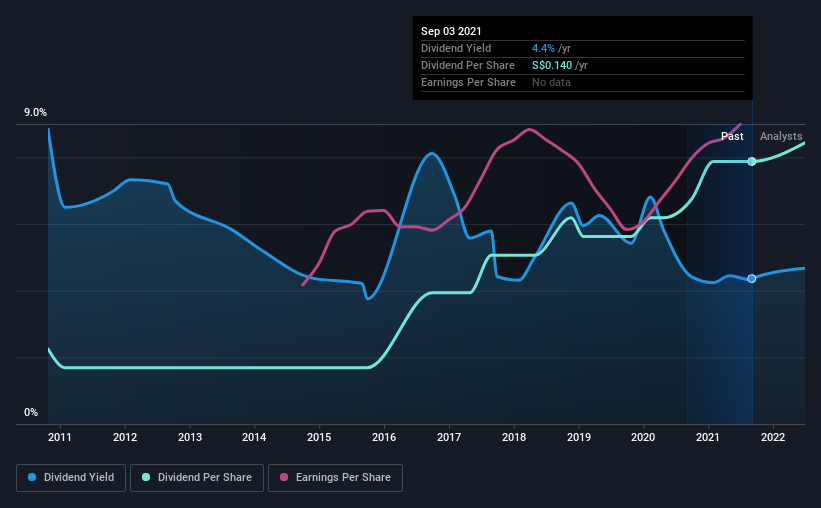Click the teal data point marker on Dividend Per Share line

[752, 161]
